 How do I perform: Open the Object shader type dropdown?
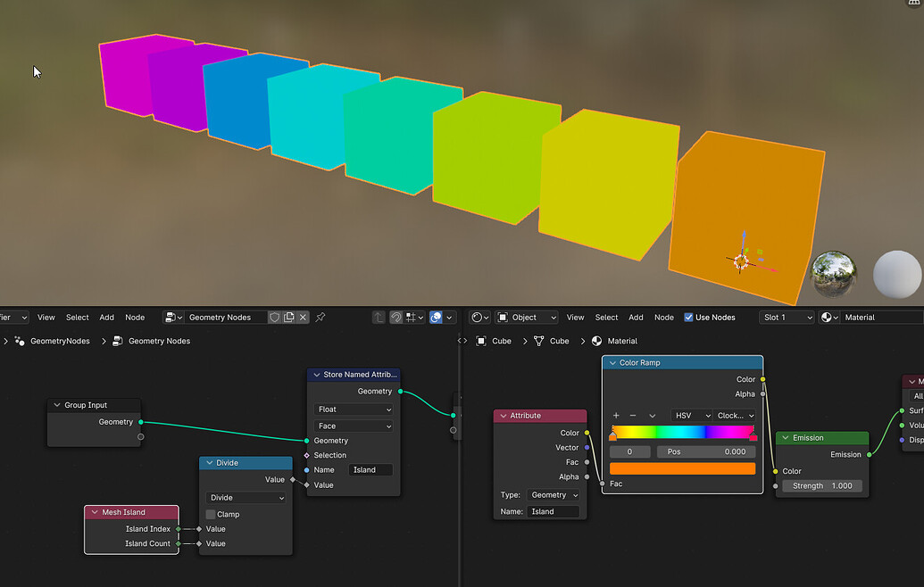(x=526, y=318)
